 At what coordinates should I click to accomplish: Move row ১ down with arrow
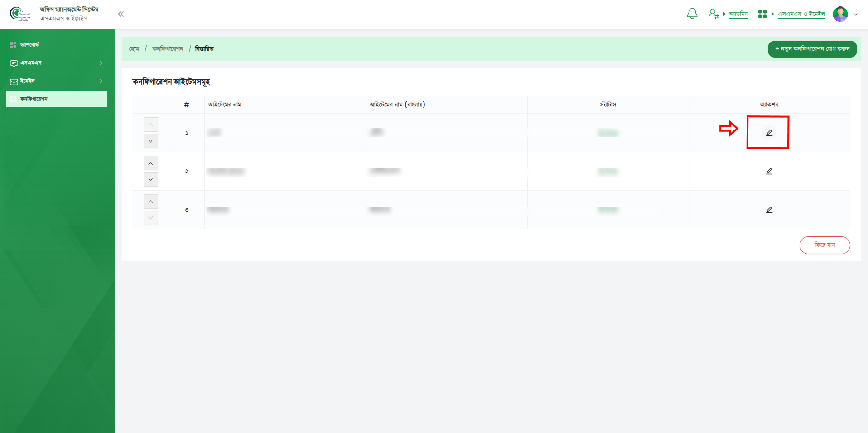(x=150, y=141)
